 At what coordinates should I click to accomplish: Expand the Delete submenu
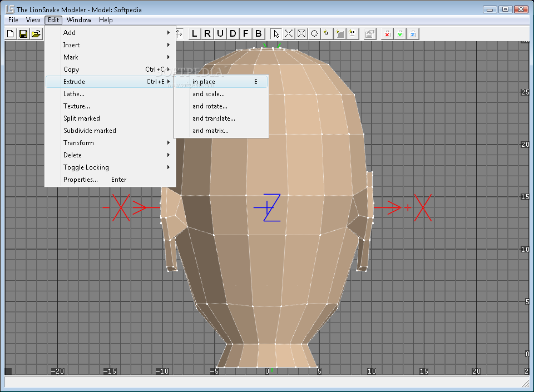coord(110,155)
